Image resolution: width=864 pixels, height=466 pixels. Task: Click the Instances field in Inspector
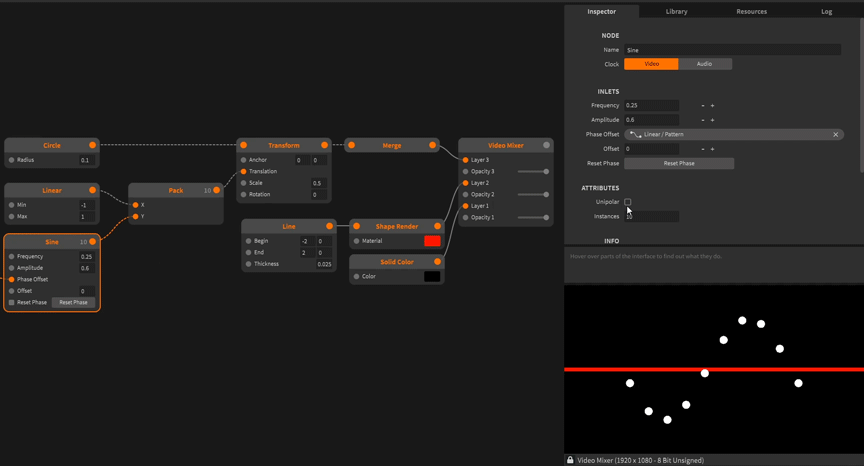click(651, 216)
